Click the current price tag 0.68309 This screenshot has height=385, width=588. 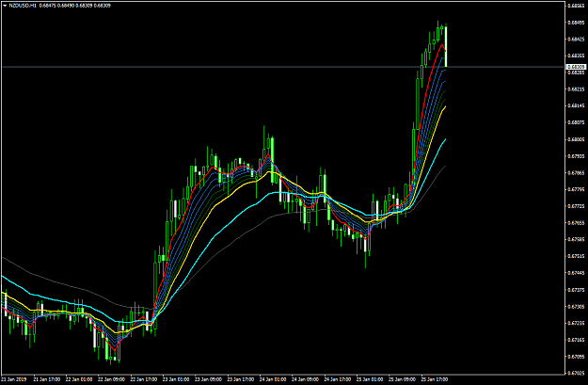(577, 67)
